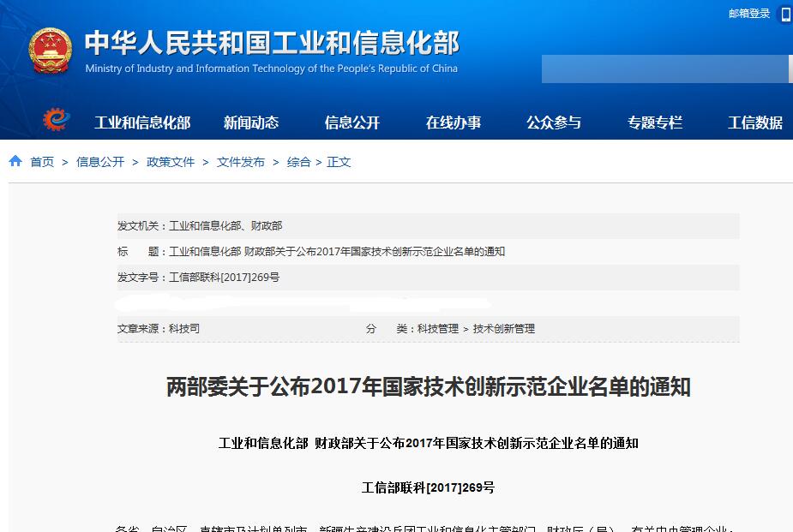This screenshot has width=793, height=532.
Task: Click the home icon in the breadcrumb
Action: (15, 162)
